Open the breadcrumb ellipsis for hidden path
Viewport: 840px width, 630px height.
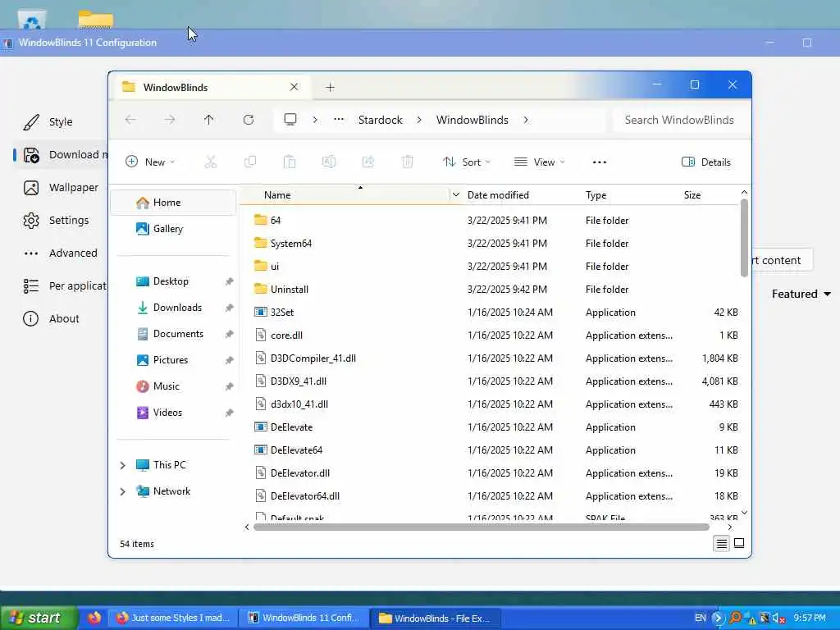(339, 120)
